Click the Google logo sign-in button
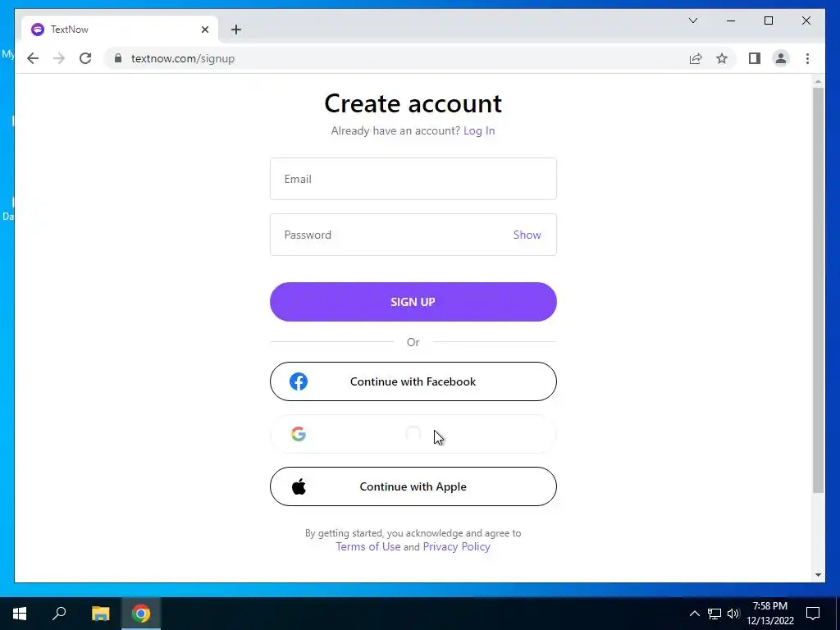The width and height of the screenshot is (840, 630). (x=413, y=434)
